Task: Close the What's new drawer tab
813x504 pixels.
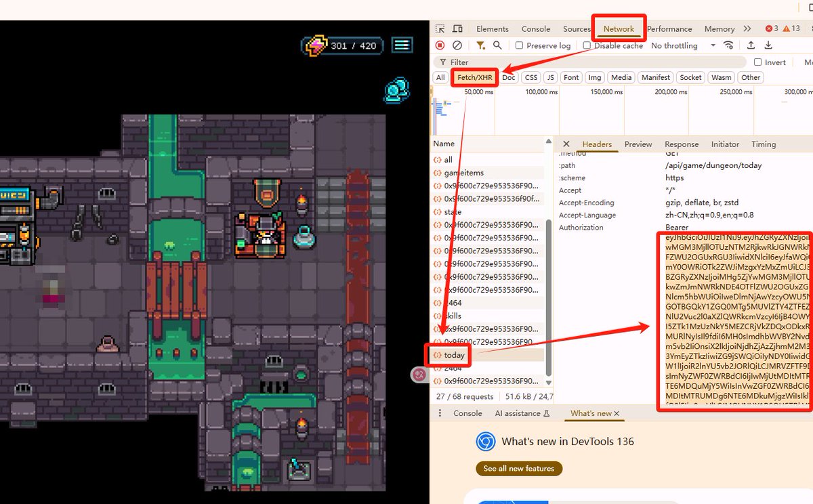Action: point(617,413)
